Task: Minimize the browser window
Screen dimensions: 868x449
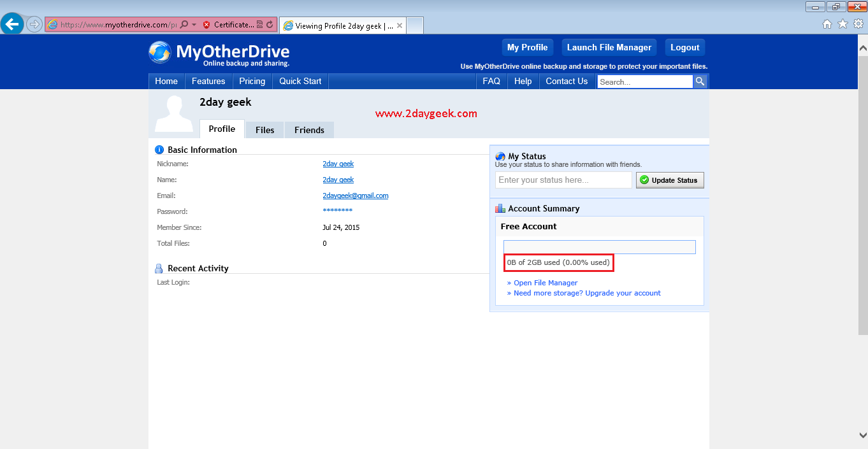Action: (815, 7)
